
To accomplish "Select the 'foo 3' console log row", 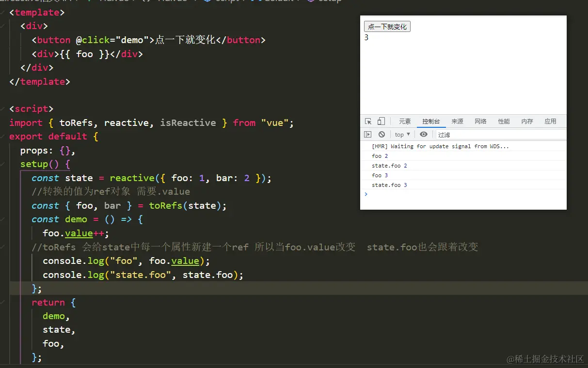I will pyautogui.click(x=463, y=175).
